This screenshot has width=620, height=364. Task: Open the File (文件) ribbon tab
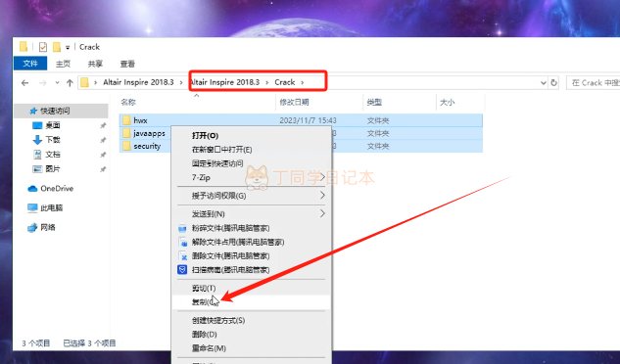point(30,64)
